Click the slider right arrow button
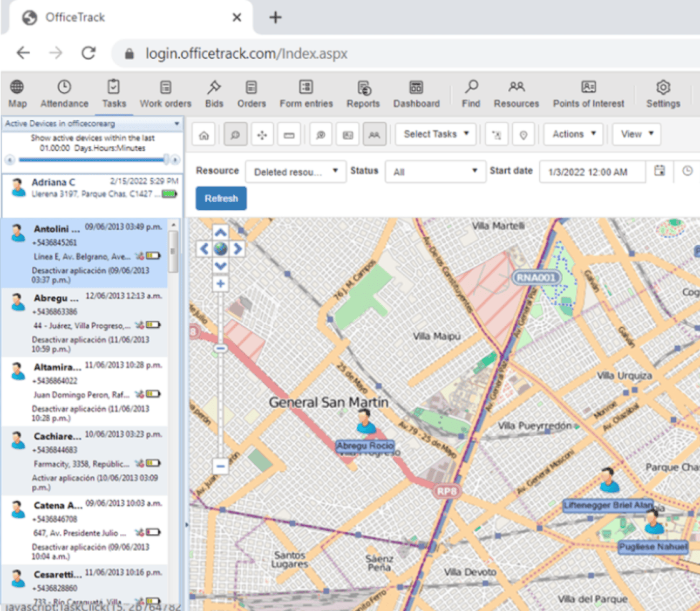Image resolution: width=700 pixels, height=611 pixels. (175, 160)
